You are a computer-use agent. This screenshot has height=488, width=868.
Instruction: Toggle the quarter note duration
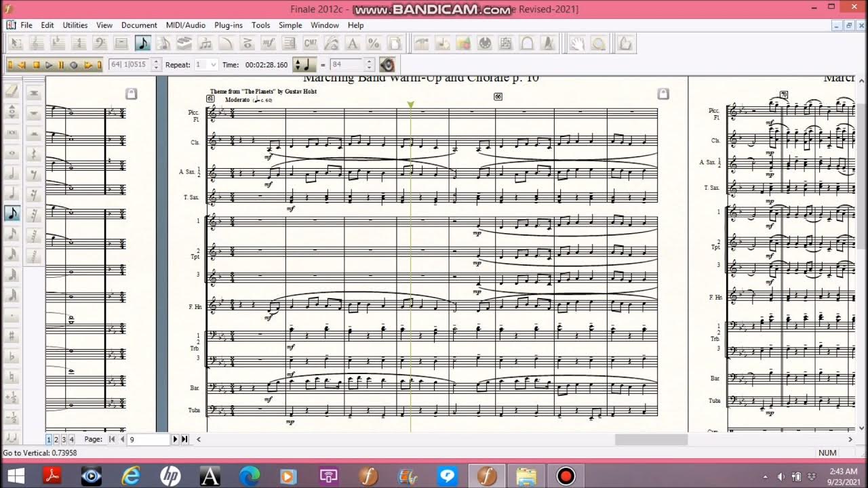tap(12, 193)
